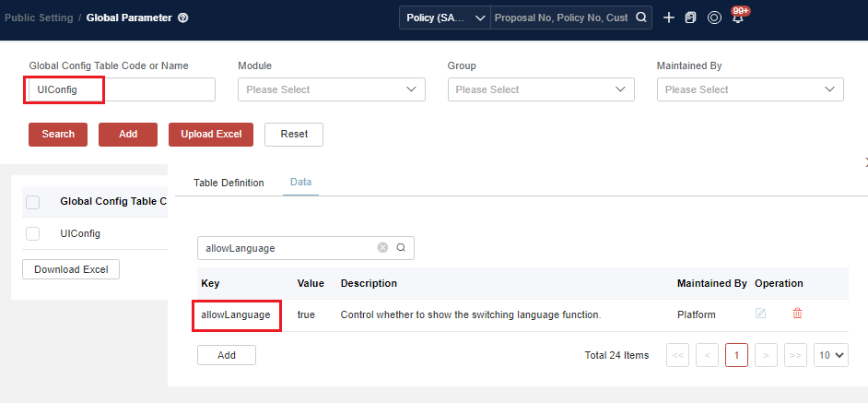868x403 pixels.
Task: Select the Data tab
Action: point(300,182)
